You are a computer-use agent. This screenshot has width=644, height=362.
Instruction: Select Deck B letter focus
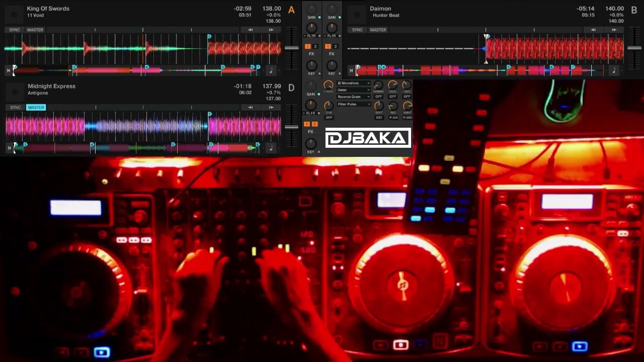click(x=634, y=10)
